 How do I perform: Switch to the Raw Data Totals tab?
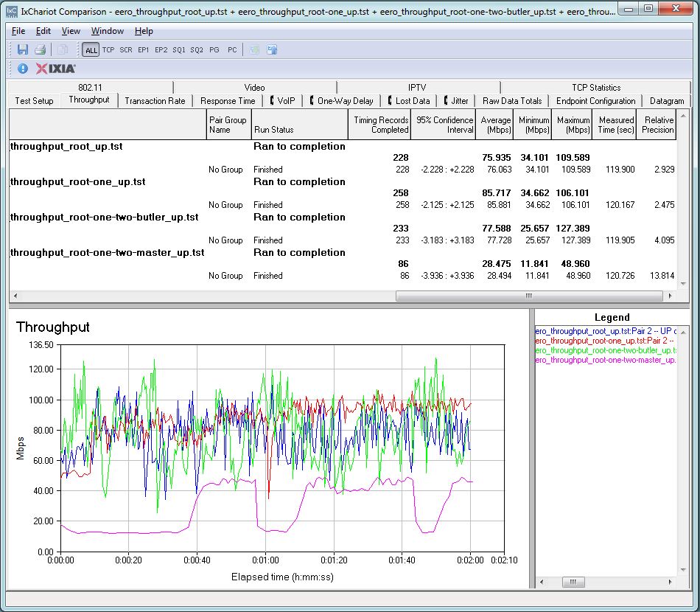pos(512,101)
